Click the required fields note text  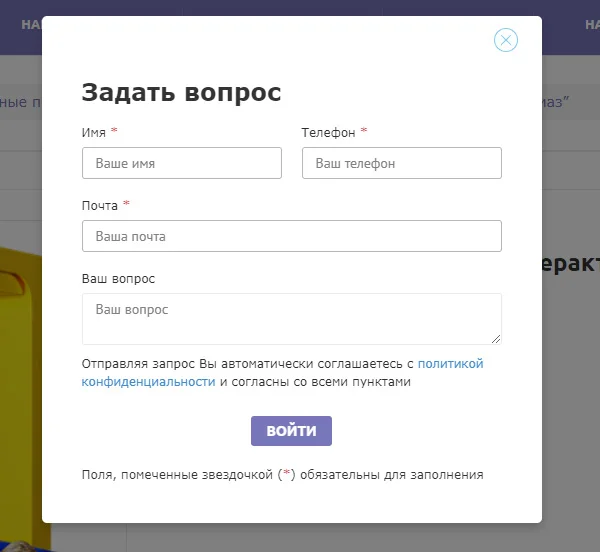coord(282,475)
